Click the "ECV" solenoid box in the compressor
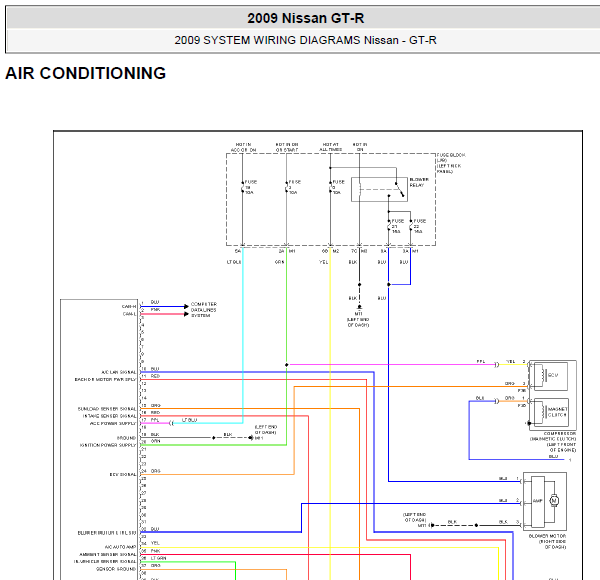 pos(551,376)
